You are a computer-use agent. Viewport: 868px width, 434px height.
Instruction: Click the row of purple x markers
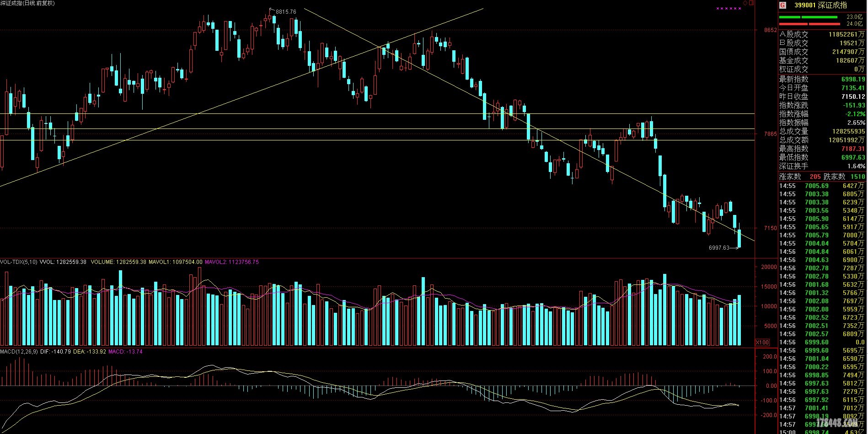(729, 9)
